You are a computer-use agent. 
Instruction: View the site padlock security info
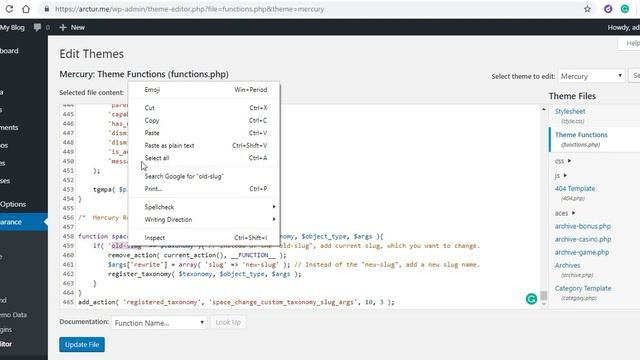point(47,9)
